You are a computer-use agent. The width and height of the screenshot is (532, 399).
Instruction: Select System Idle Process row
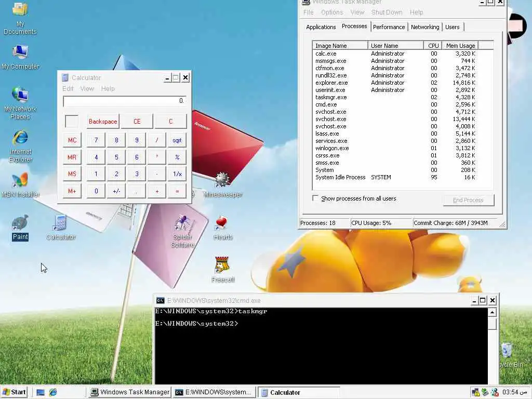click(395, 178)
